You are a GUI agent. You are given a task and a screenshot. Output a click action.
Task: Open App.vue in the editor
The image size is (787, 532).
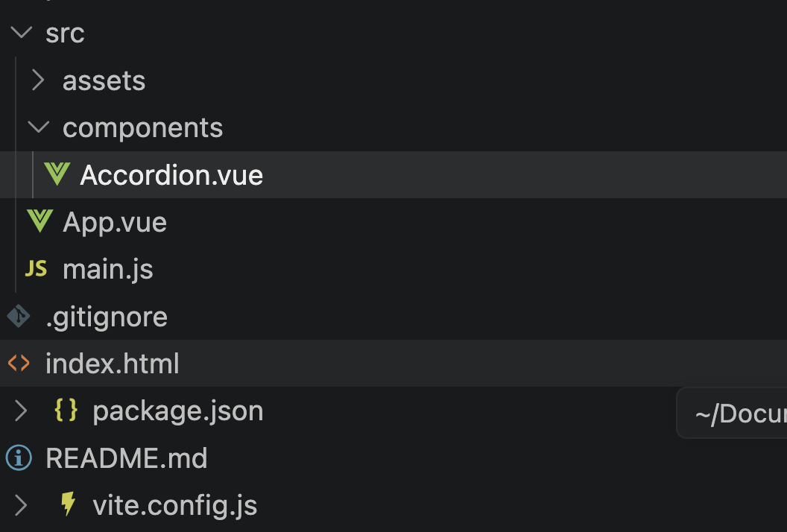(115, 222)
